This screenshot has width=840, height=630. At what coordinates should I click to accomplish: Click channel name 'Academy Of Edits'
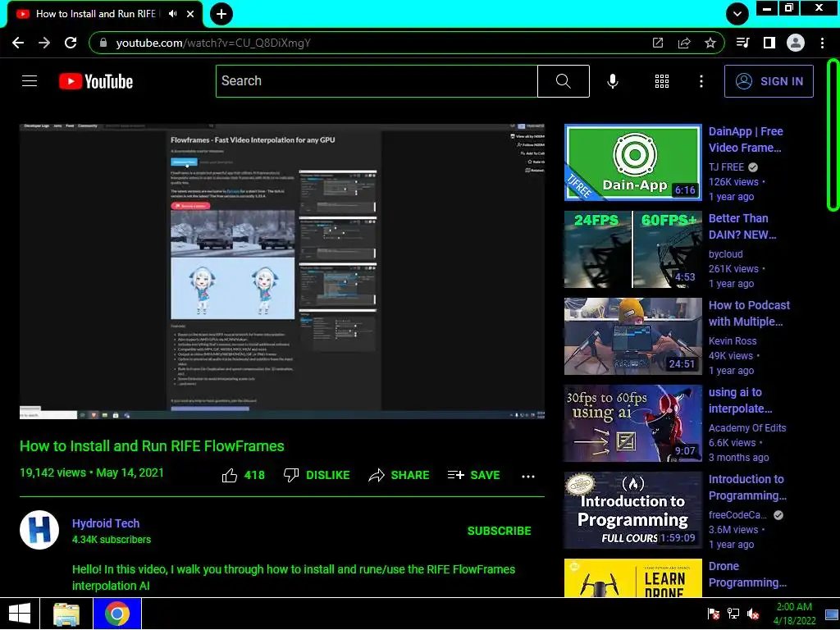(x=747, y=427)
